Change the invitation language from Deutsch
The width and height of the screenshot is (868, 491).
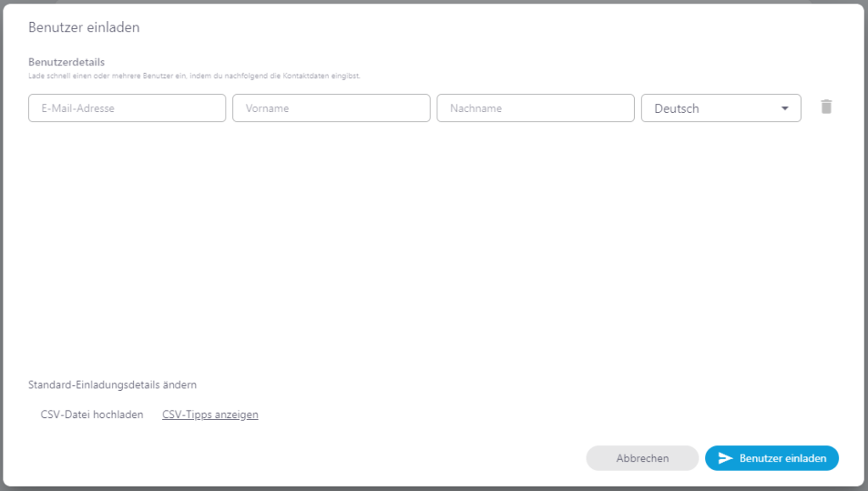(x=721, y=108)
